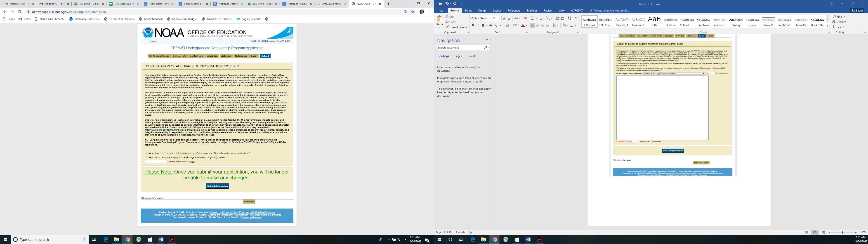The width and height of the screenshot is (868, 244).
Task: Check the Hollings scholarship program option
Action: click(x=146, y=157)
